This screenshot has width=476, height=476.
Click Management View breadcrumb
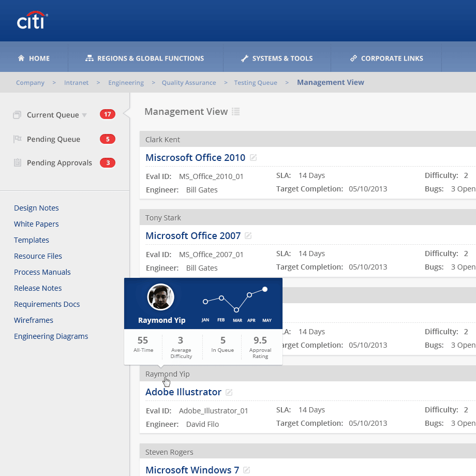click(x=330, y=82)
